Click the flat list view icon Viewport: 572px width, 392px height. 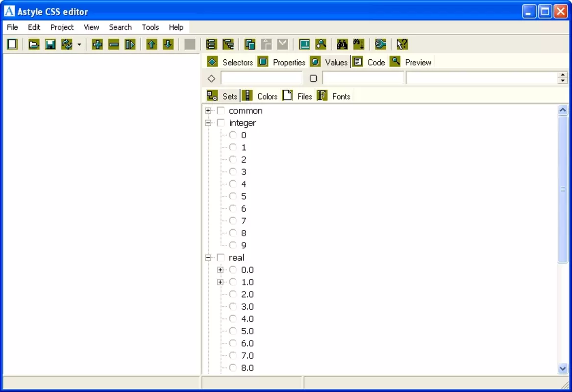click(x=211, y=45)
